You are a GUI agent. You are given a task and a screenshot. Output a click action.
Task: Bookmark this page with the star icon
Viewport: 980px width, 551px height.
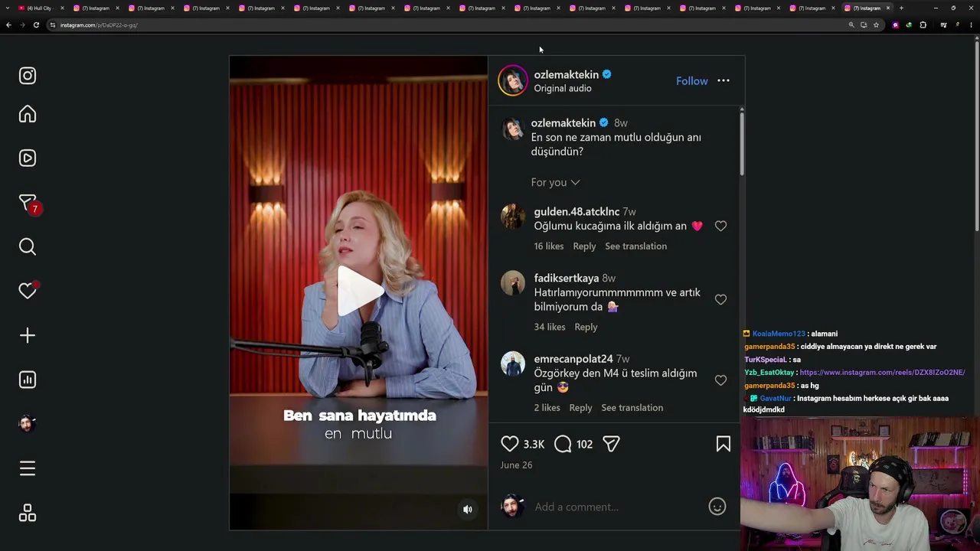click(877, 25)
